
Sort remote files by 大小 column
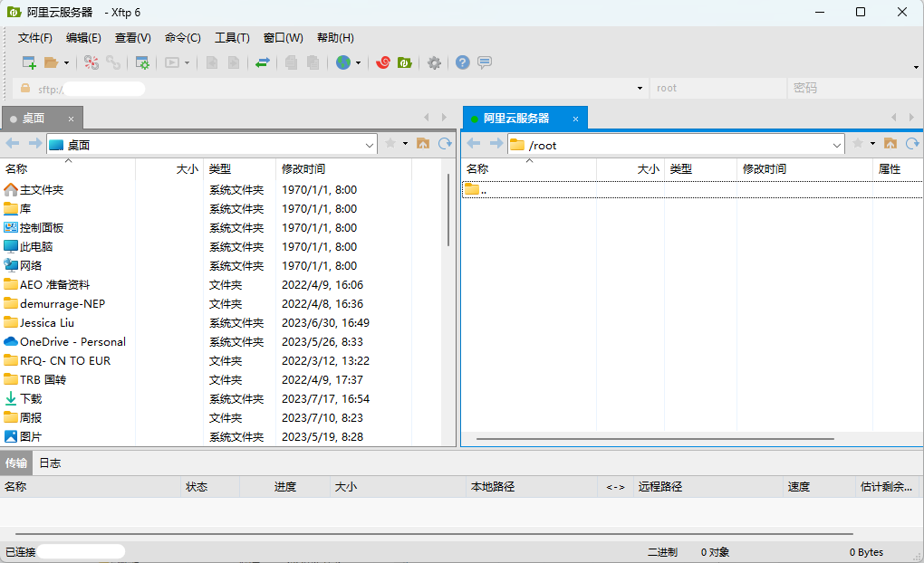pyautogui.click(x=630, y=169)
